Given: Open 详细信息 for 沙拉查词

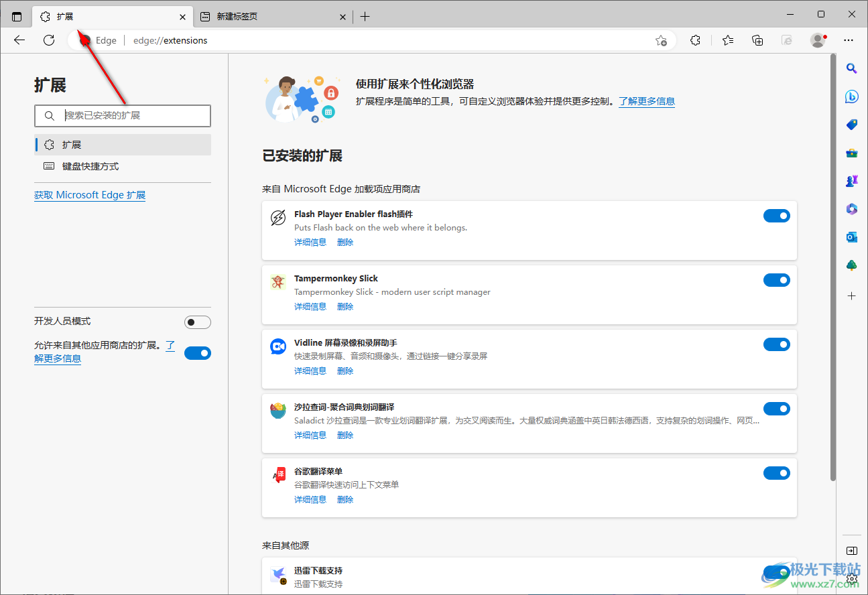Looking at the screenshot, I should tap(310, 436).
